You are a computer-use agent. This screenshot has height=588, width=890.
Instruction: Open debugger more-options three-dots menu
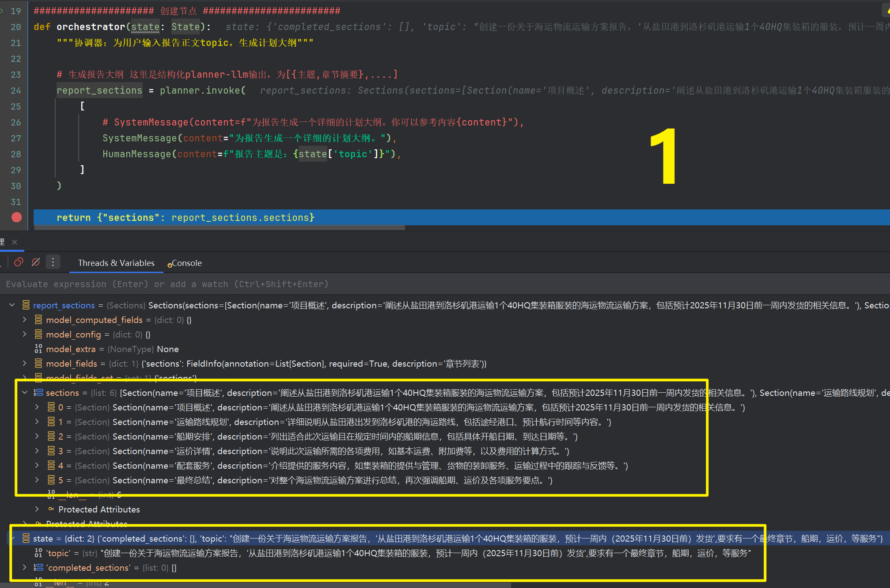point(53,262)
